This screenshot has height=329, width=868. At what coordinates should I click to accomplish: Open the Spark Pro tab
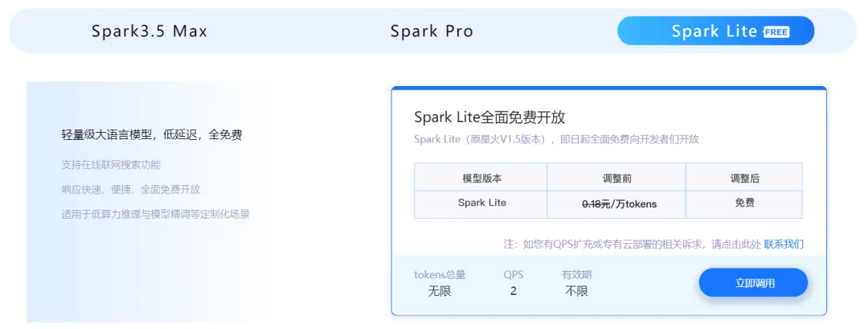click(x=432, y=31)
